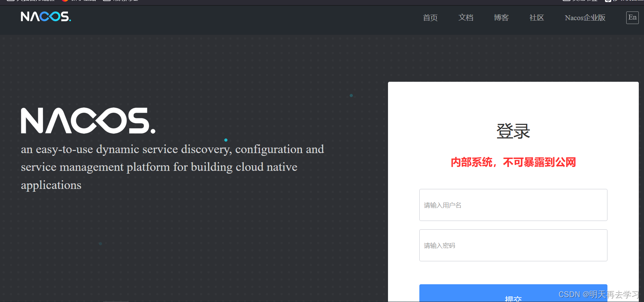The image size is (644, 302).
Task: Click the Nacos description paragraph text
Action: pyautogui.click(x=172, y=167)
